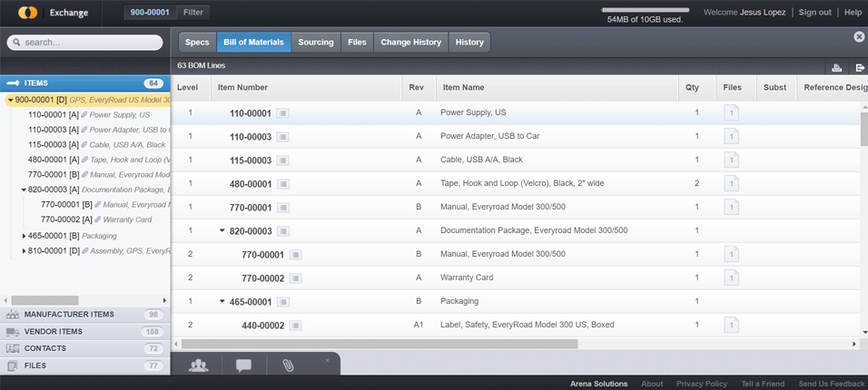The width and height of the screenshot is (868, 390).
Task: Open the Files section in sidebar
Action: [85, 366]
